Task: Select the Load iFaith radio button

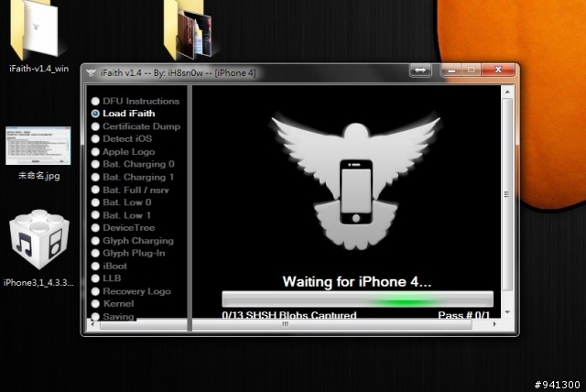Action: click(x=95, y=114)
